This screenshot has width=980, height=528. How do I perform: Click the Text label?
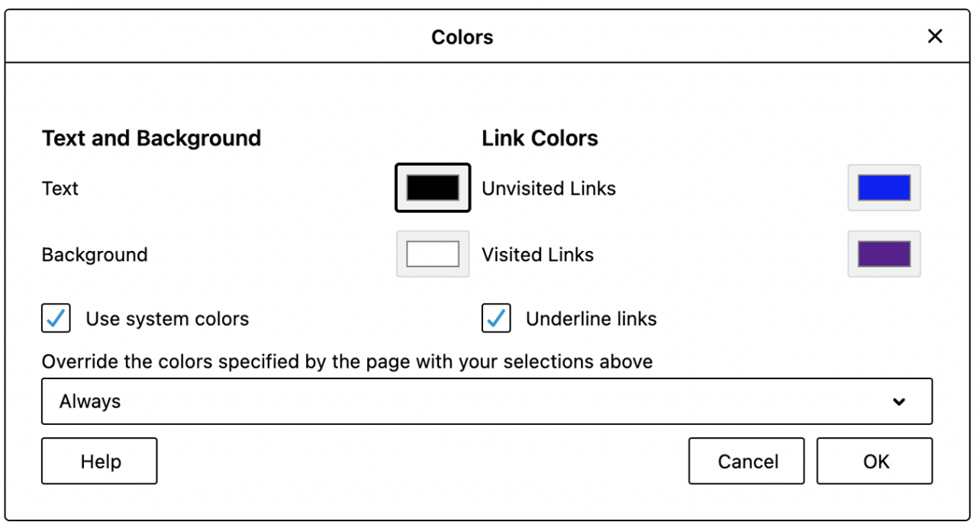click(x=60, y=188)
